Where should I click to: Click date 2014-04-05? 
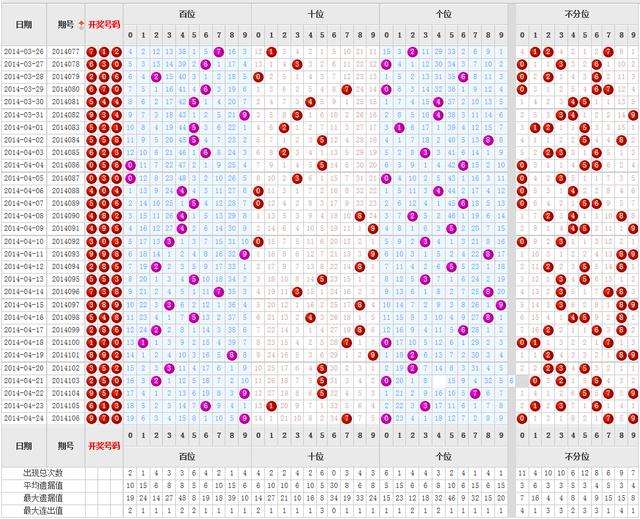coord(24,178)
